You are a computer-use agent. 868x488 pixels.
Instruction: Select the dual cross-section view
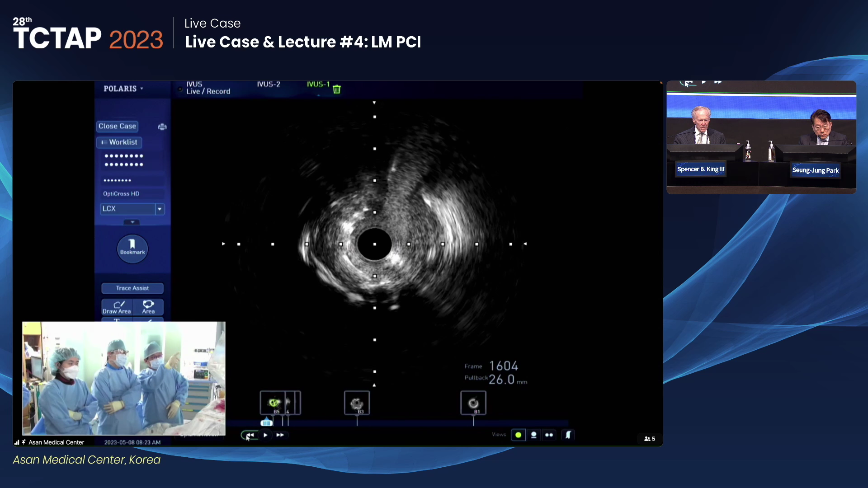click(x=549, y=435)
